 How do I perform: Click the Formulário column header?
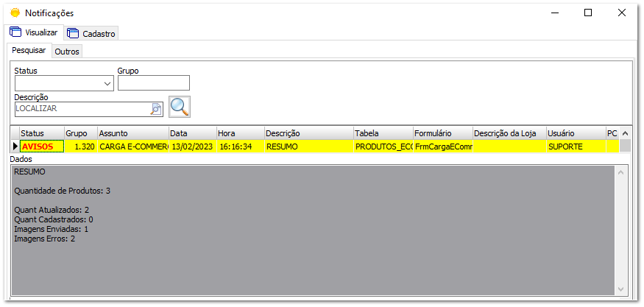click(x=443, y=133)
